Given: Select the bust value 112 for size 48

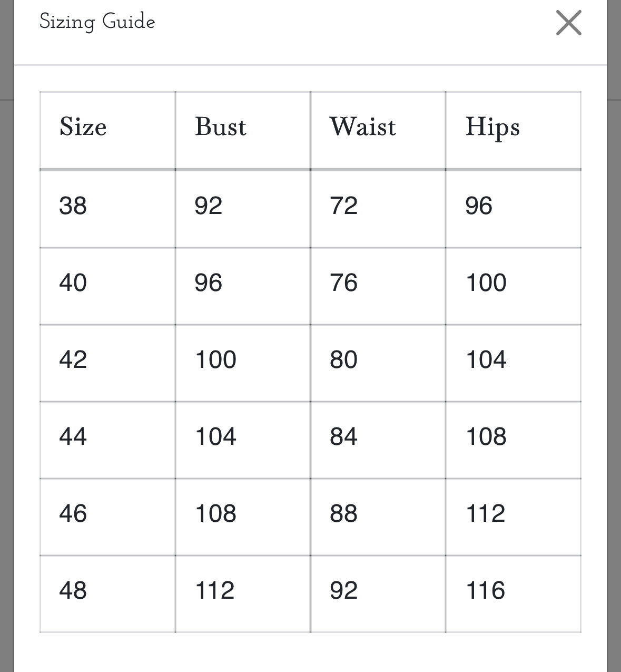Looking at the screenshot, I should click(x=215, y=590).
